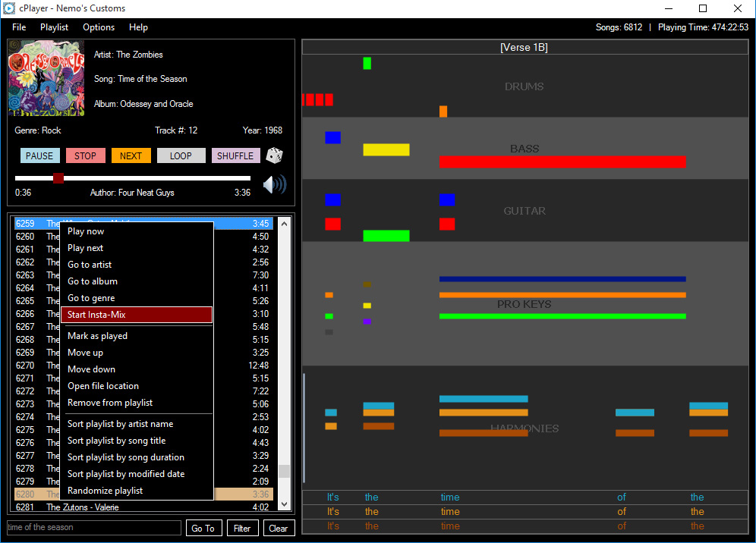Choose Play next from context menu
The width and height of the screenshot is (756, 543).
(137, 248)
